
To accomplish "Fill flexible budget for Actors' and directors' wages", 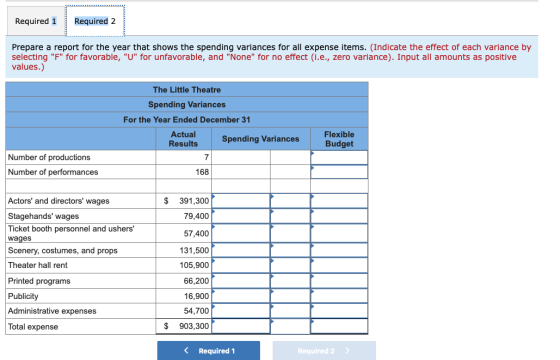I will 339,201.
